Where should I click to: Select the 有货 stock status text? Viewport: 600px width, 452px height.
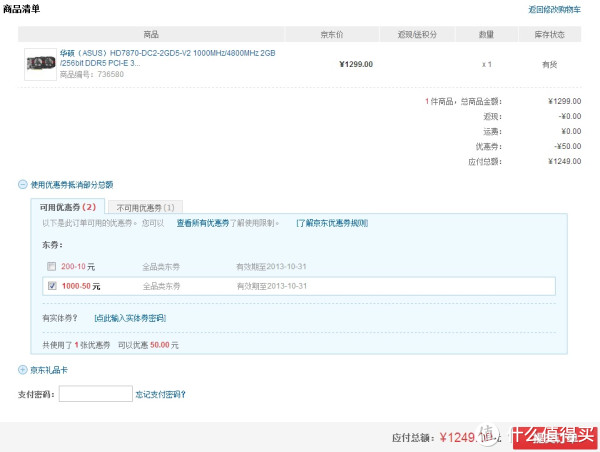(x=549, y=64)
